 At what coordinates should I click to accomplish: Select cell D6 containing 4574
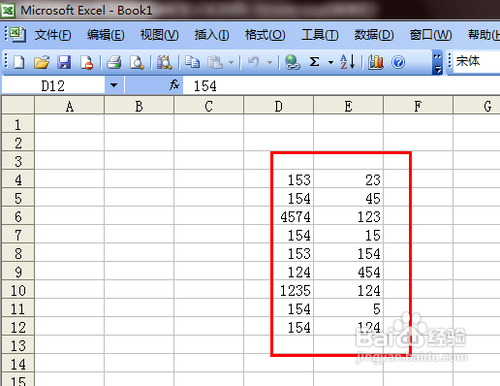[x=279, y=217]
